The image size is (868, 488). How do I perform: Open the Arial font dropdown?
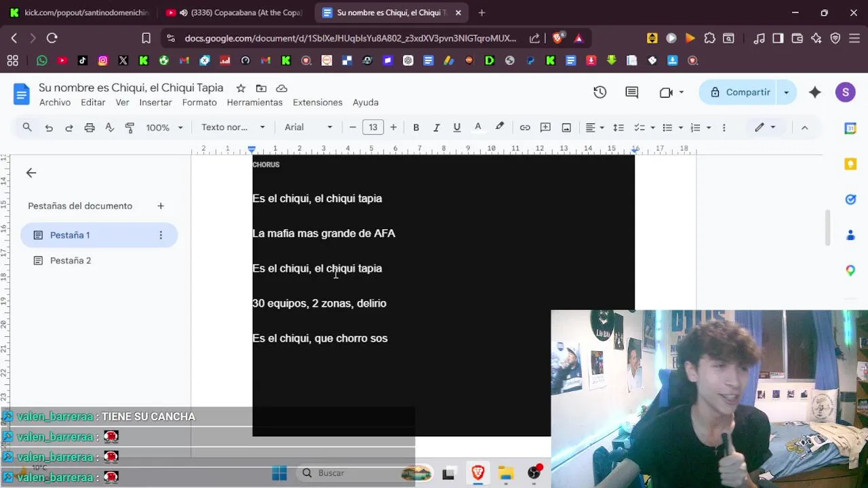[309, 127]
